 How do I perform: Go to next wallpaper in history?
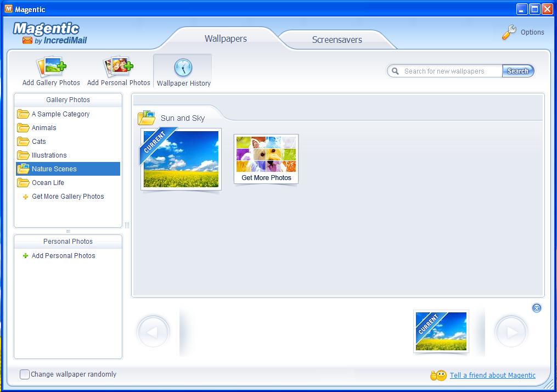(x=511, y=332)
